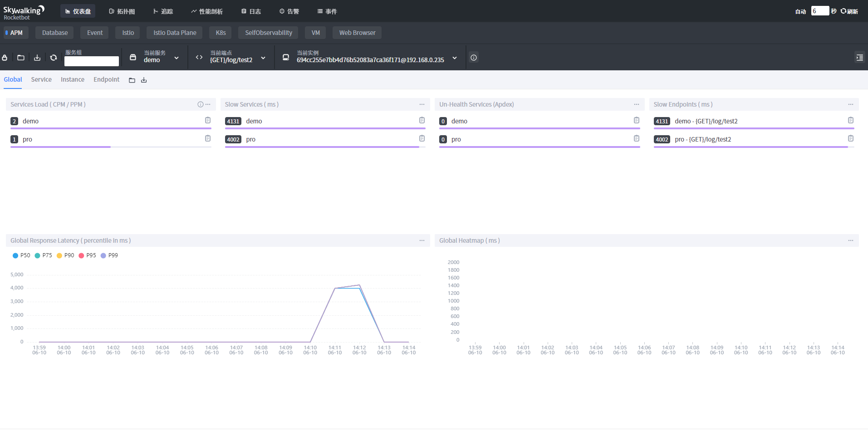Select the Event dashboard button
The image size is (868, 431).
(95, 33)
